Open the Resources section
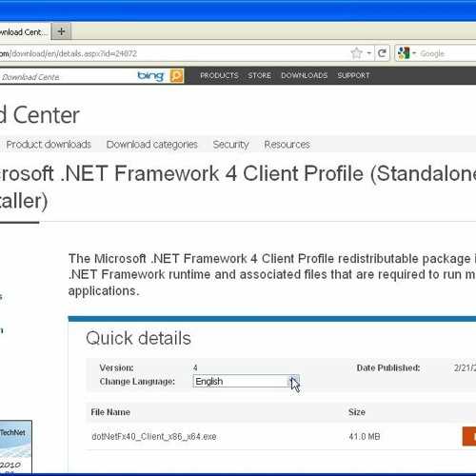Image resolution: width=476 pixels, height=476 pixels. 287,145
